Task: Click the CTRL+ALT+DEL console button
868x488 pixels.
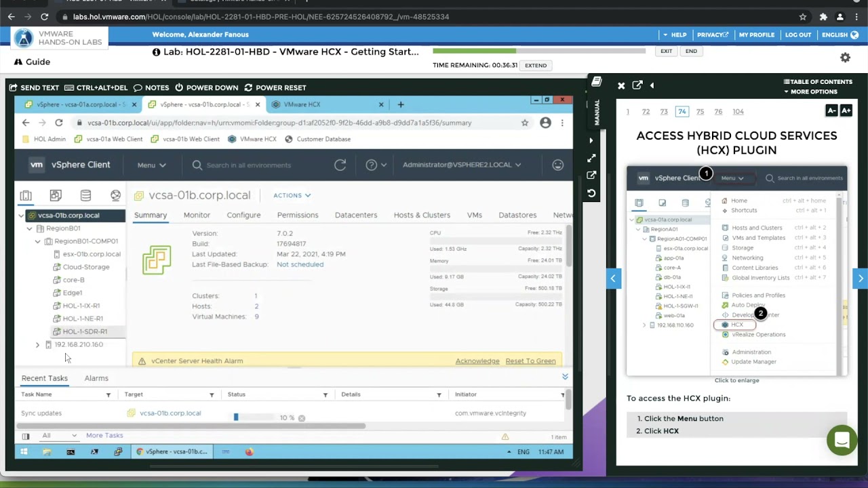Action: (x=96, y=87)
